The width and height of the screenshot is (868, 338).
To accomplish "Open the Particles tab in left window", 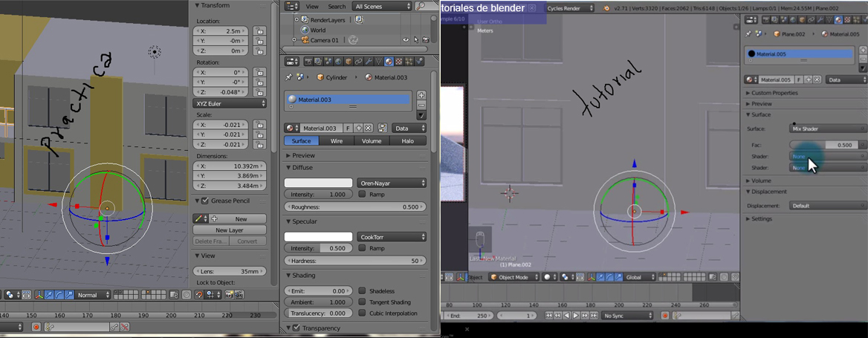I will 409,62.
